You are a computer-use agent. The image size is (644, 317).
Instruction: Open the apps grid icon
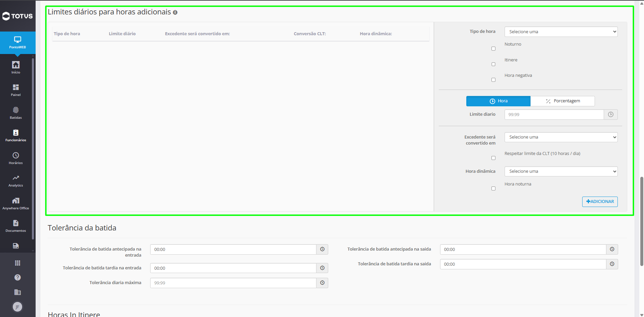(17, 263)
